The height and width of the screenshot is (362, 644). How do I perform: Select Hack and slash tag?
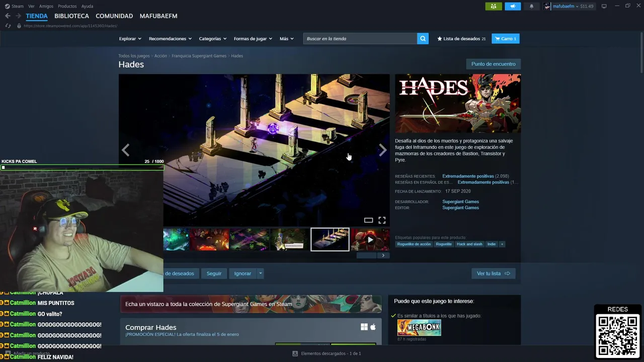[x=469, y=244]
